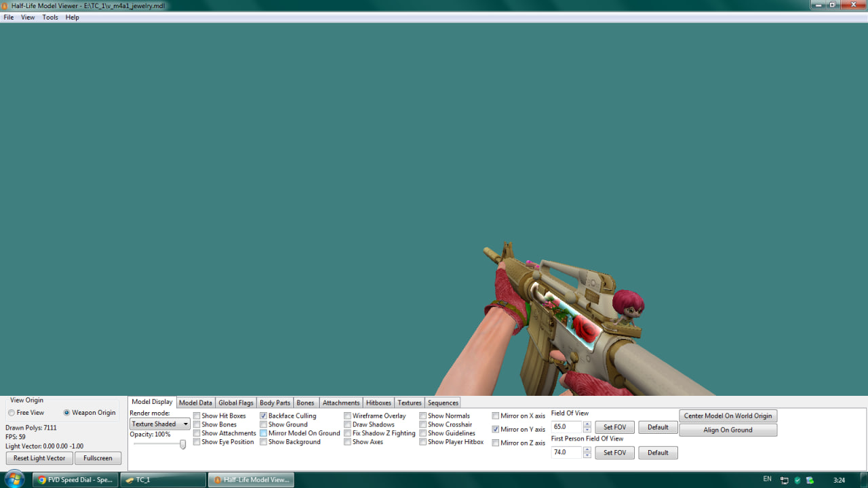Enable the Draw Shadows checkbox
This screenshot has width=868, height=488.
click(347, 425)
